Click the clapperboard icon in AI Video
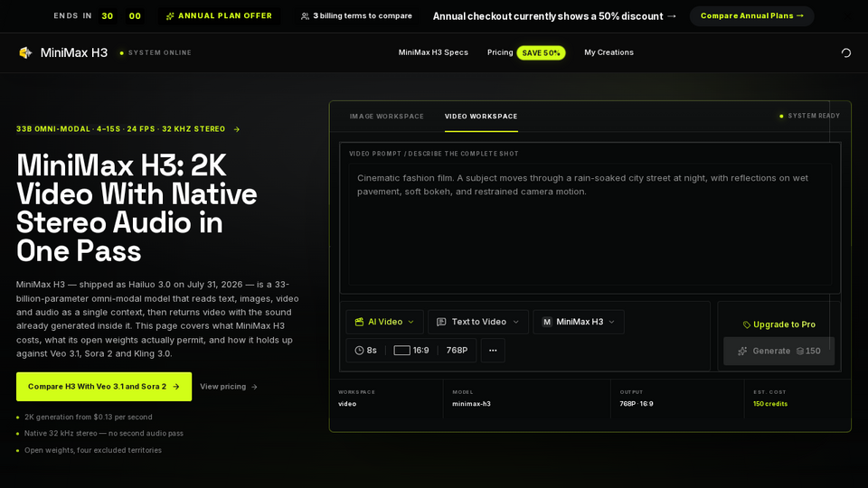 click(359, 322)
